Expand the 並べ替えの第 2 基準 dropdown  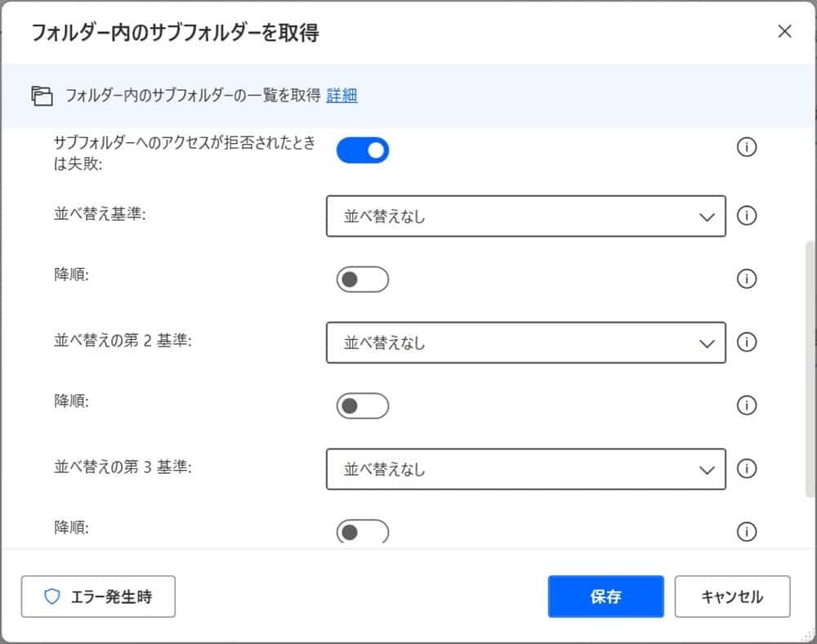(527, 342)
